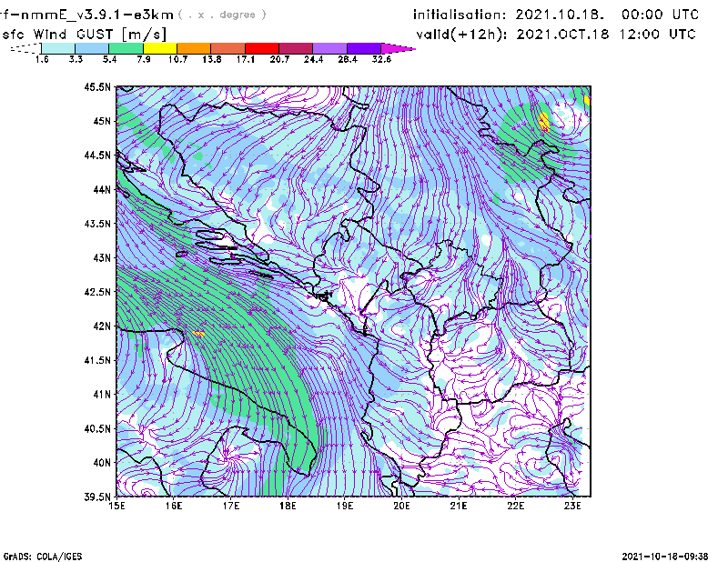Click the light blue legend swatch
Image resolution: width=728 pixels, height=562 pixels.
92,48
